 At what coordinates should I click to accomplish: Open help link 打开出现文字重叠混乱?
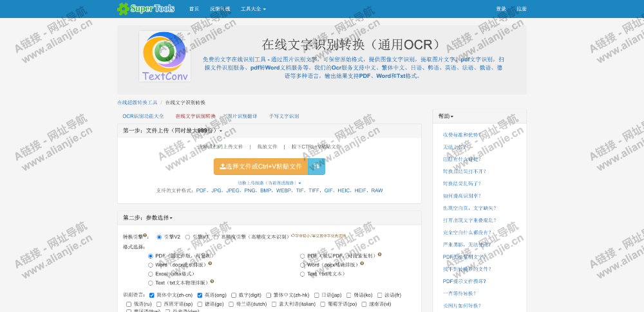469,221
